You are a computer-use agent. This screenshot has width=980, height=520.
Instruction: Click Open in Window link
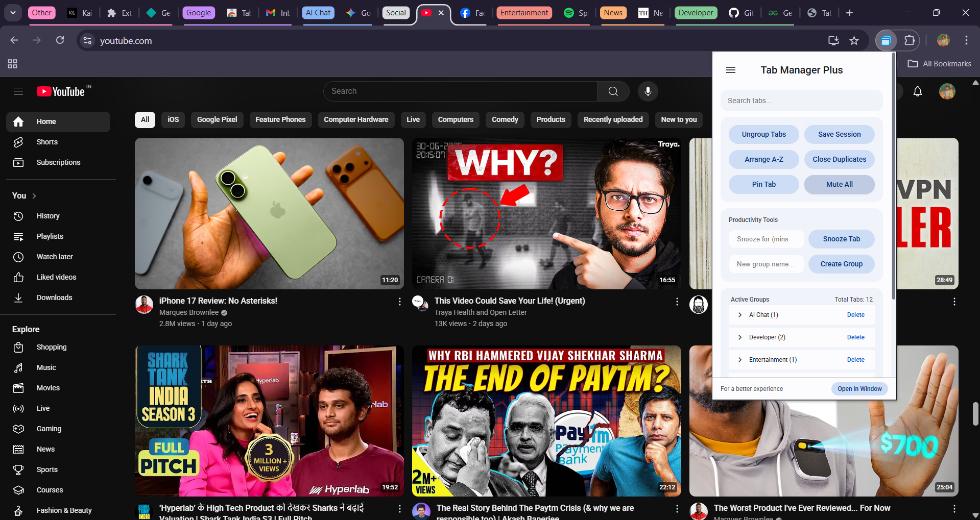click(859, 388)
